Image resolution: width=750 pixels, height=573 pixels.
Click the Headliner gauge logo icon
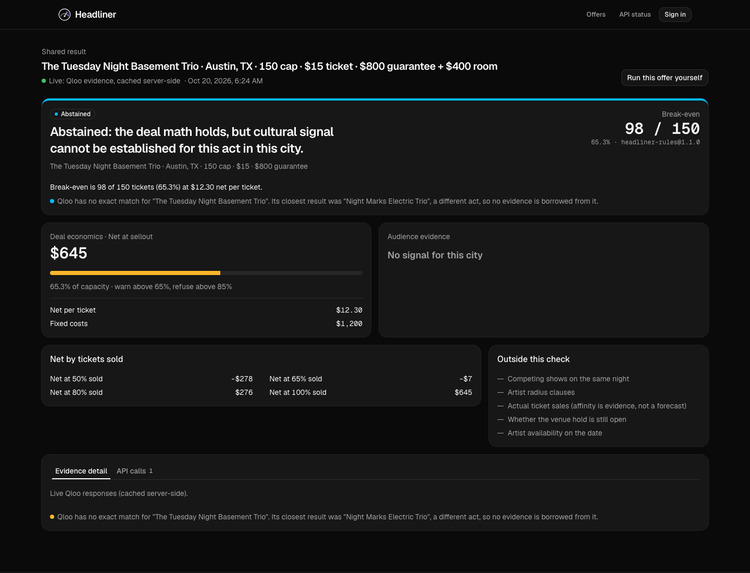pyautogui.click(x=64, y=15)
